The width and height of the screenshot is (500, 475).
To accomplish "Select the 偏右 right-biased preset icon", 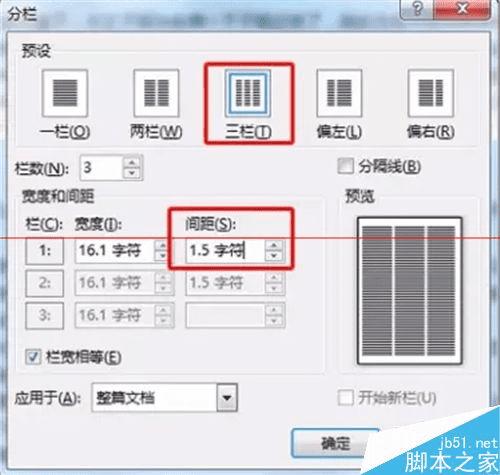I will [431, 93].
